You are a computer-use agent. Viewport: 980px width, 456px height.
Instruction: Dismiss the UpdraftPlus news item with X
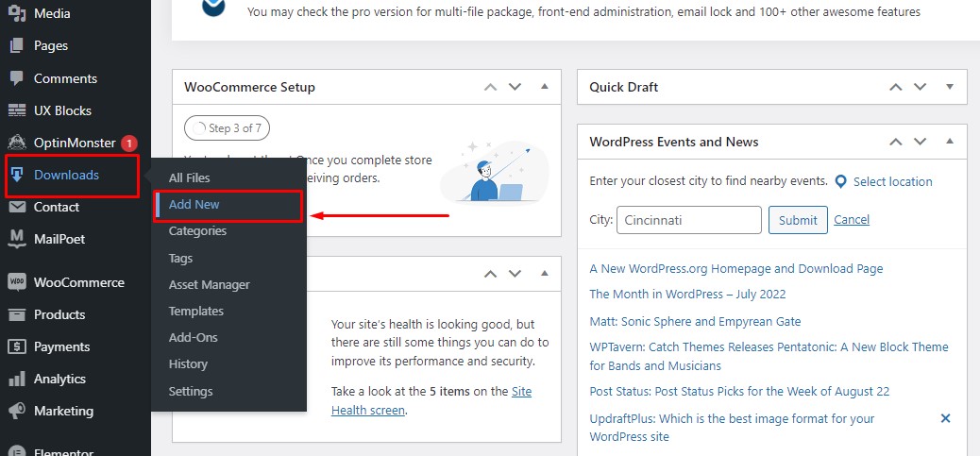pos(946,418)
